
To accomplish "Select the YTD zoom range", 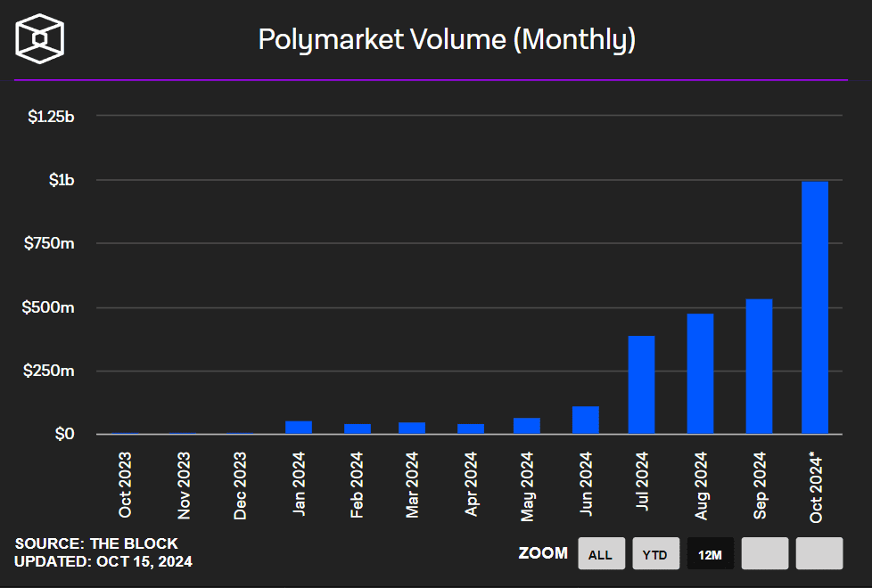I will (655, 553).
